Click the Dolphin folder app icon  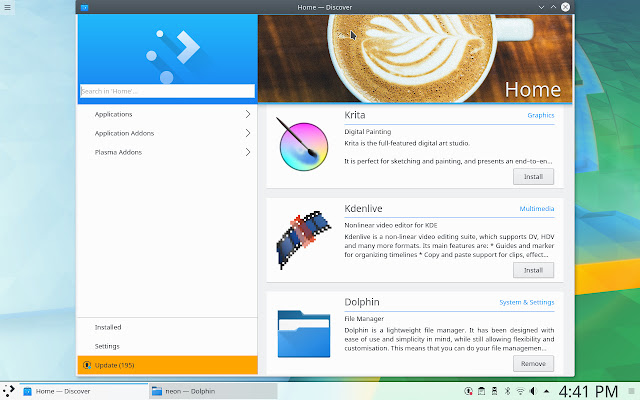[304, 334]
